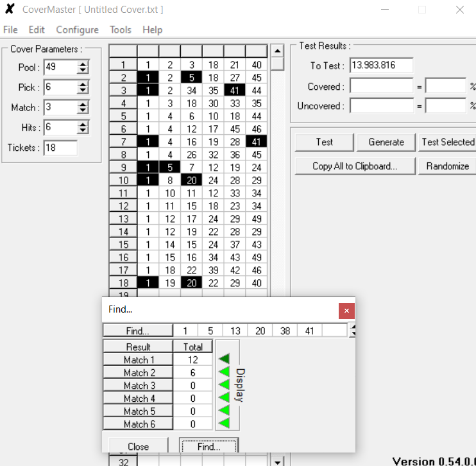Decrease the Match value
The height and width of the screenshot is (466, 476).
(x=83, y=110)
